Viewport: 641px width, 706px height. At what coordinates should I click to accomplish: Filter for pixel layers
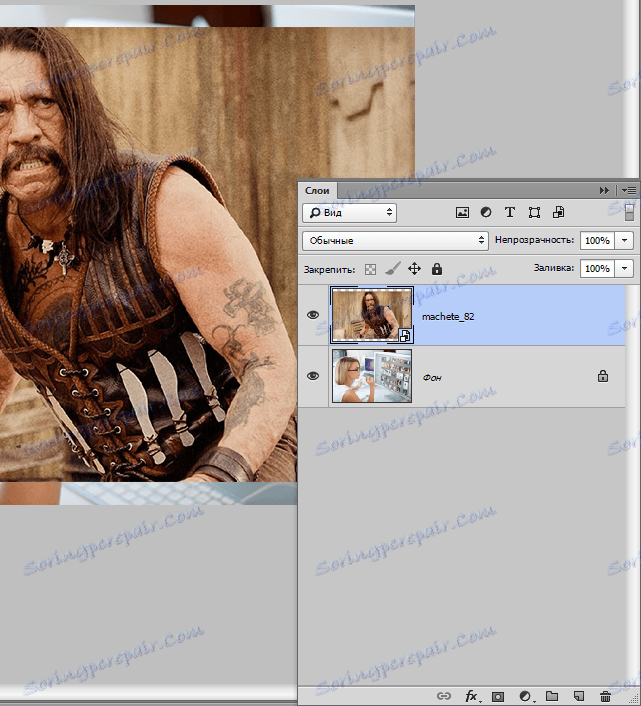click(462, 213)
